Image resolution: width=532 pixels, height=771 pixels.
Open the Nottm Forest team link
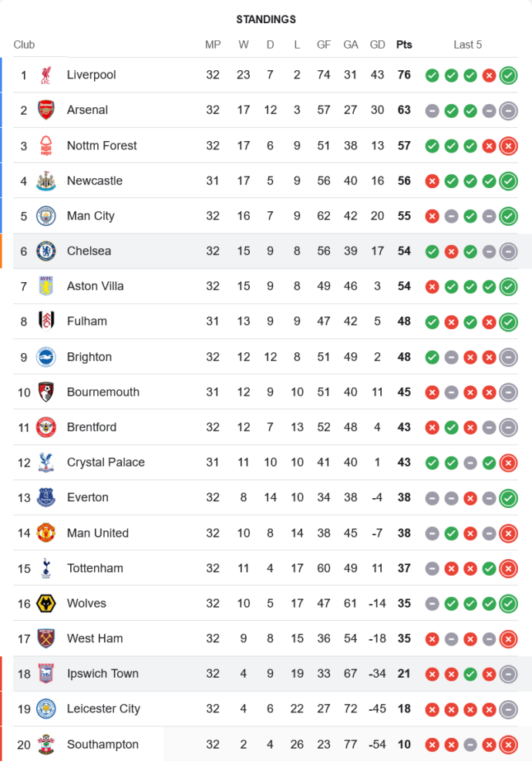[102, 146]
